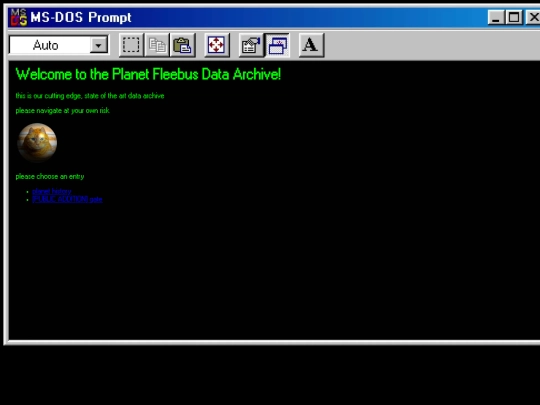Click the orange cat planet image
The image size is (540, 405).
tap(37, 142)
